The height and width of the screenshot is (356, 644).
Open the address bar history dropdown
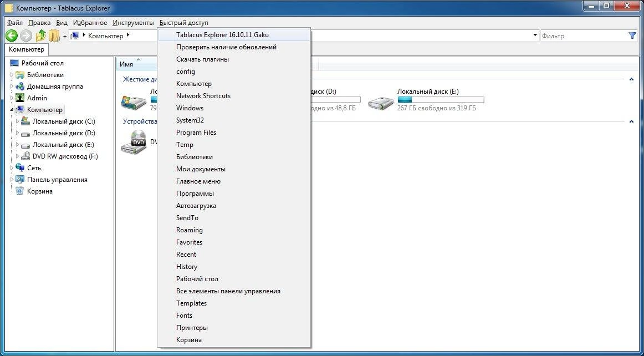535,35
